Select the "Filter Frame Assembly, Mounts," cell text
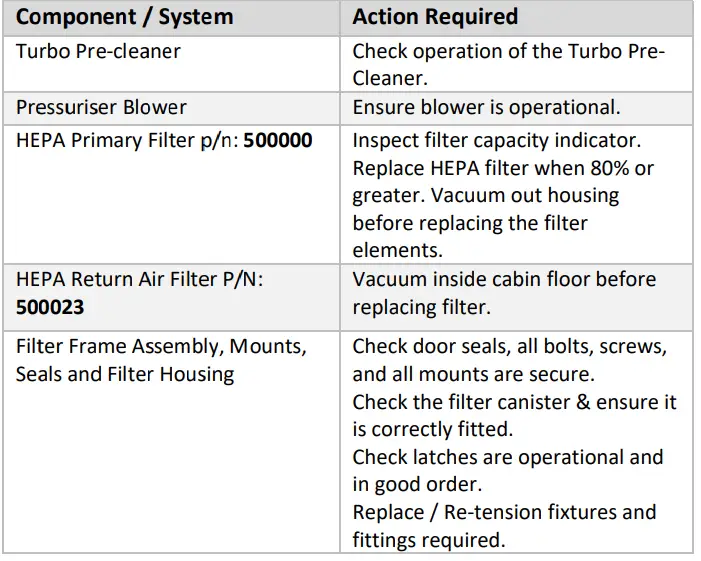The image size is (701, 561). point(160,347)
